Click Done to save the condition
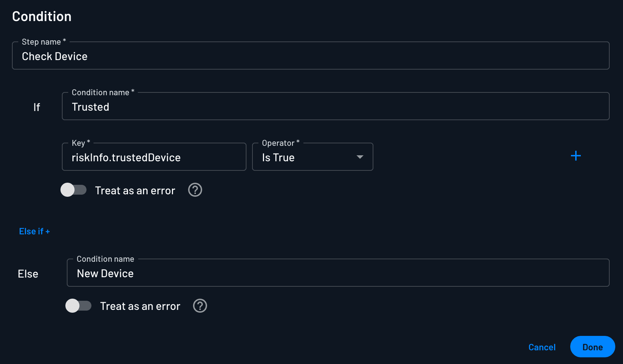 [x=592, y=347]
